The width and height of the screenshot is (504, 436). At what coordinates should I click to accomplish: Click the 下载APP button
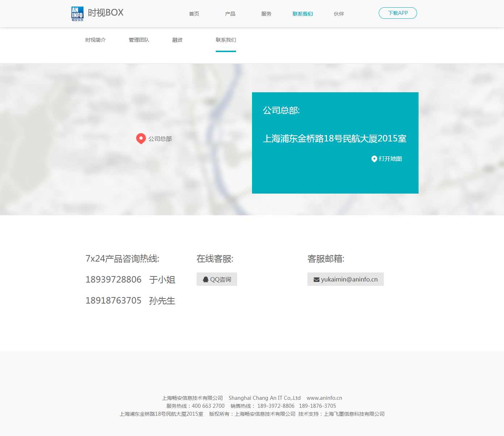point(398,13)
